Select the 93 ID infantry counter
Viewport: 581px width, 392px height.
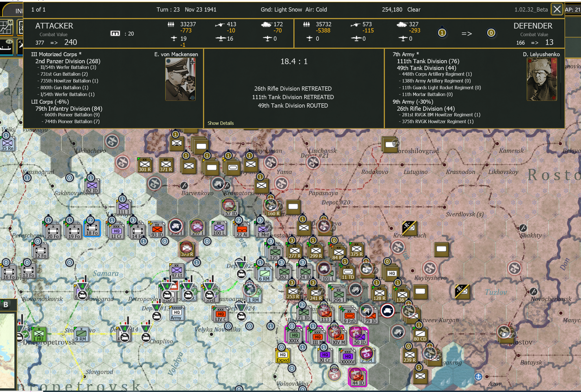click(157, 229)
